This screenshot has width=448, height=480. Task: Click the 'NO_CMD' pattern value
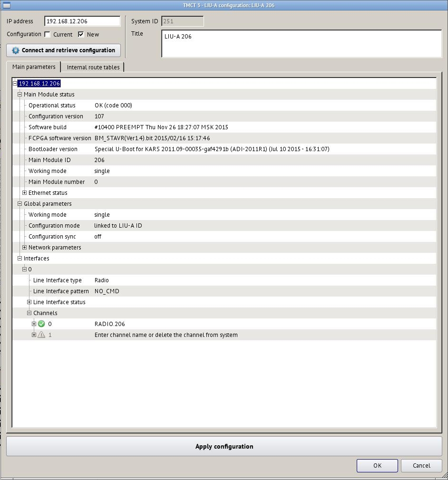point(107,291)
